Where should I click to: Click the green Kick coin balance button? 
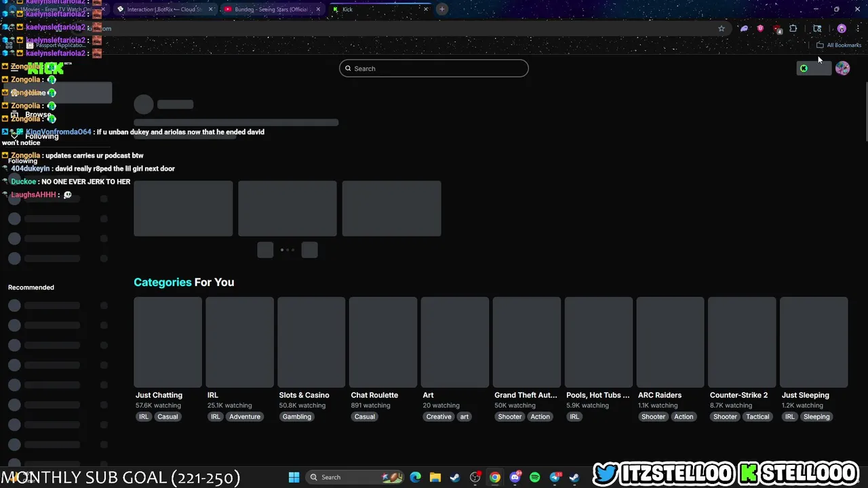pyautogui.click(x=814, y=68)
